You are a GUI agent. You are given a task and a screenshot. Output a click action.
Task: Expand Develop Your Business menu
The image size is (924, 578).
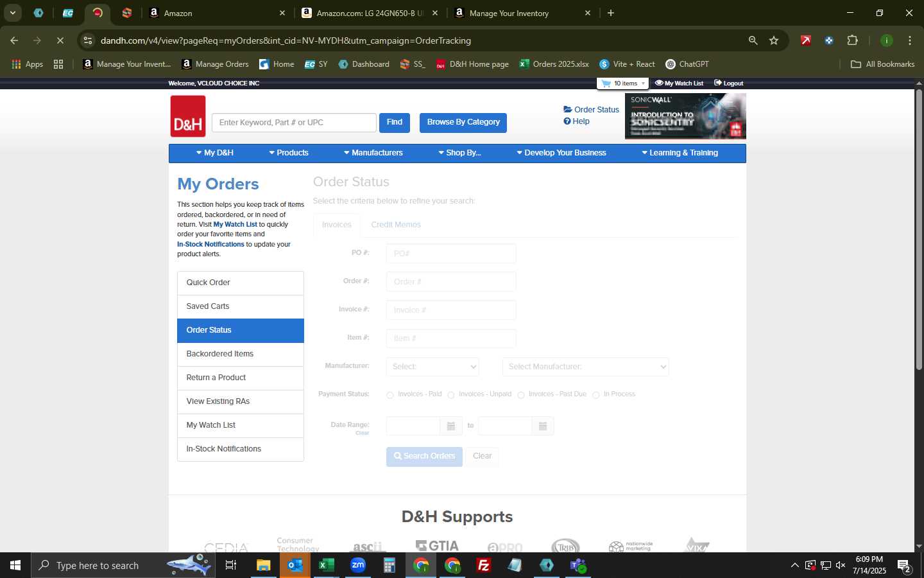coord(561,153)
